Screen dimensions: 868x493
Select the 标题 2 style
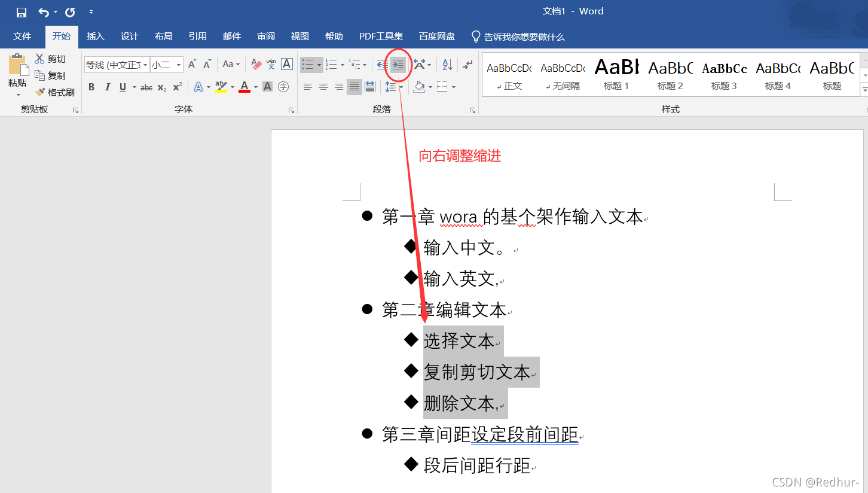[x=670, y=75]
